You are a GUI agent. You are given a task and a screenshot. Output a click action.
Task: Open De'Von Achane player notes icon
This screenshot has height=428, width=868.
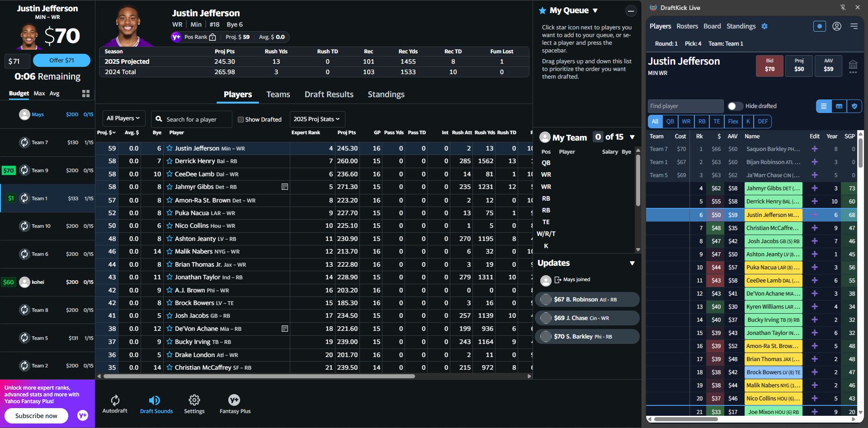[285, 329]
